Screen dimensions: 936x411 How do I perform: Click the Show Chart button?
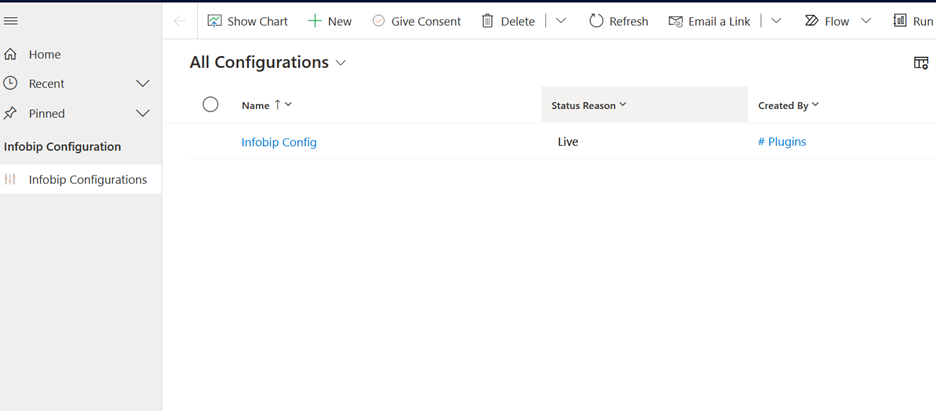pyautogui.click(x=247, y=21)
